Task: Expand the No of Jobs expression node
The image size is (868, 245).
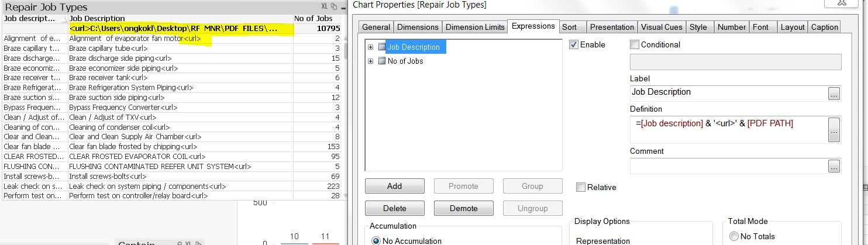Action: point(370,61)
